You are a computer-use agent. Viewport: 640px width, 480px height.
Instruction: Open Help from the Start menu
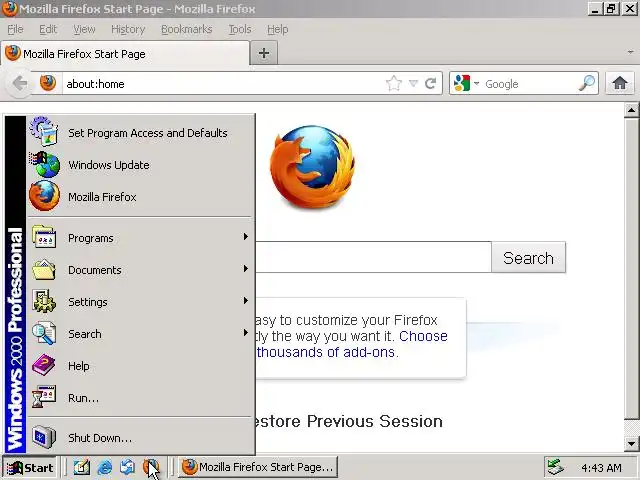point(141,366)
